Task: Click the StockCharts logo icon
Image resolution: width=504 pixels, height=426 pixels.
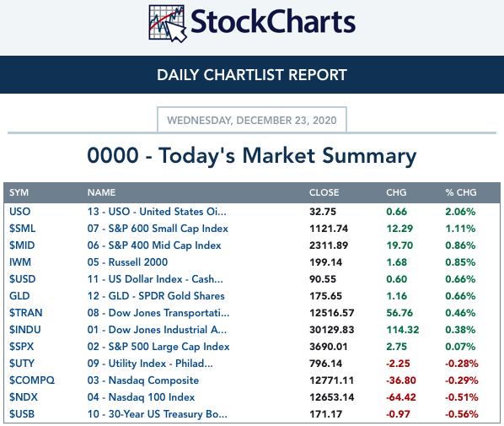Action: [x=168, y=24]
